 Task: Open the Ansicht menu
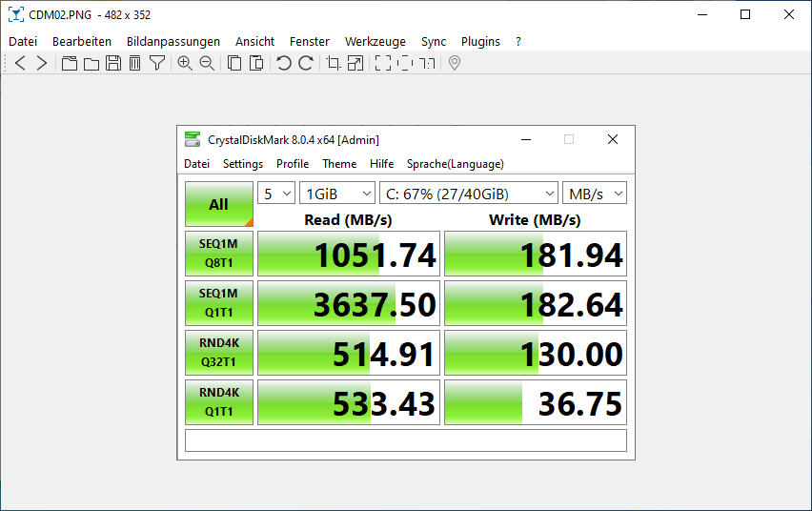click(x=254, y=41)
